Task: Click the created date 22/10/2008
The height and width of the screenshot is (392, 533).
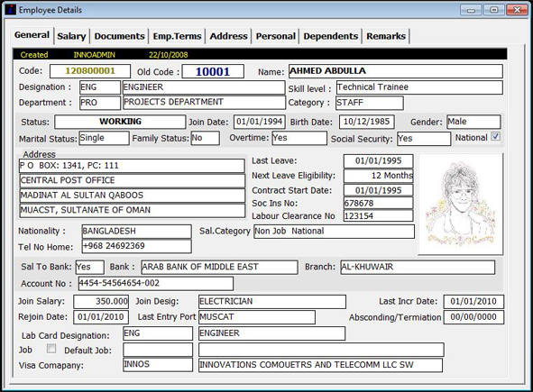Action: click(x=169, y=55)
